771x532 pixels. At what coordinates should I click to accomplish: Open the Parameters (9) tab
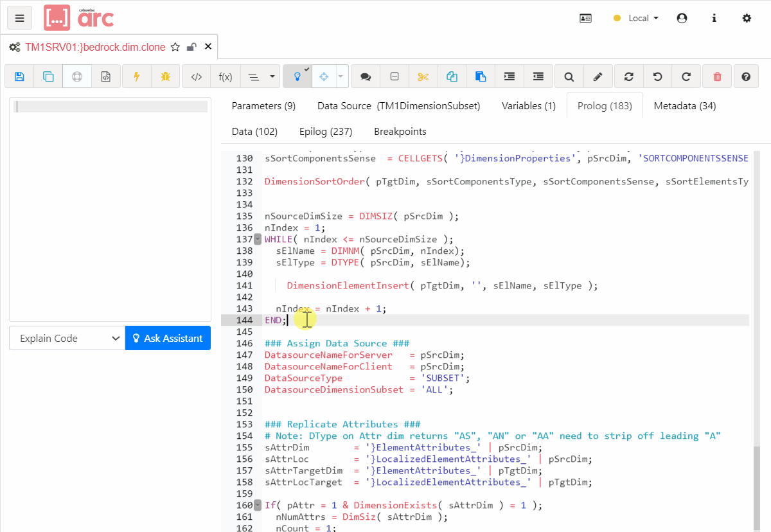click(x=263, y=105)
